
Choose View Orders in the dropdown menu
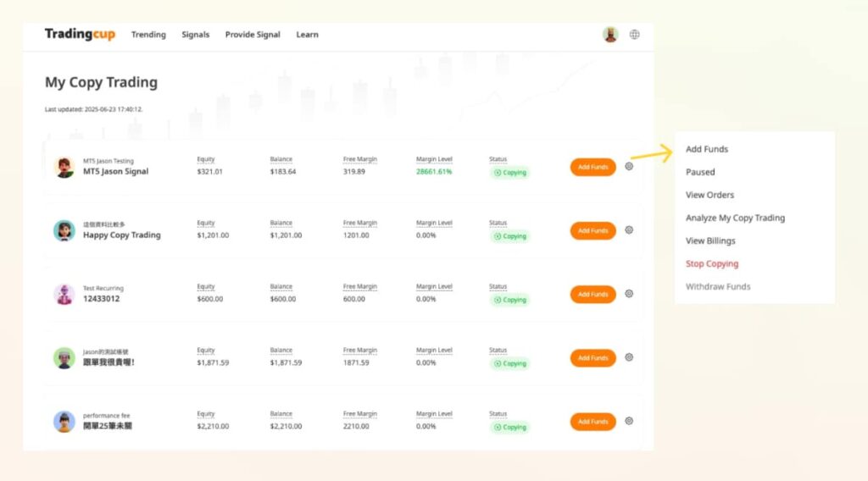709,195
